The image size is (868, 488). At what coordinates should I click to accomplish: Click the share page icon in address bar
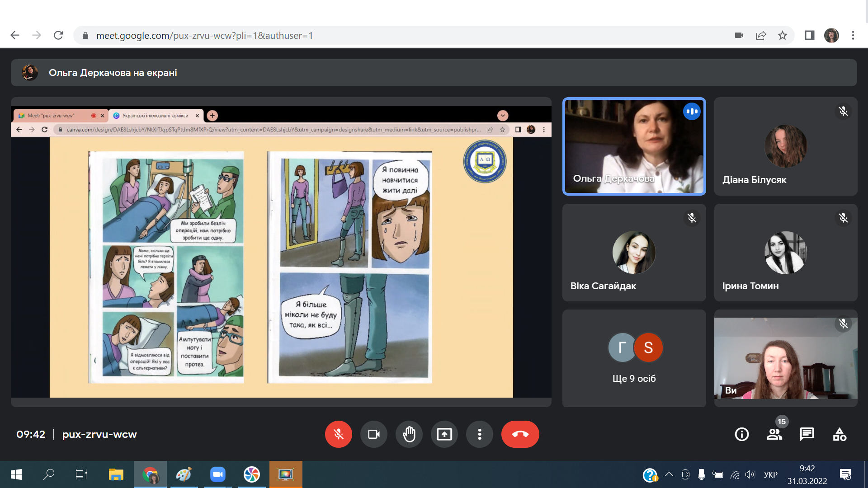pyautogui.click(x=761, y=35)
